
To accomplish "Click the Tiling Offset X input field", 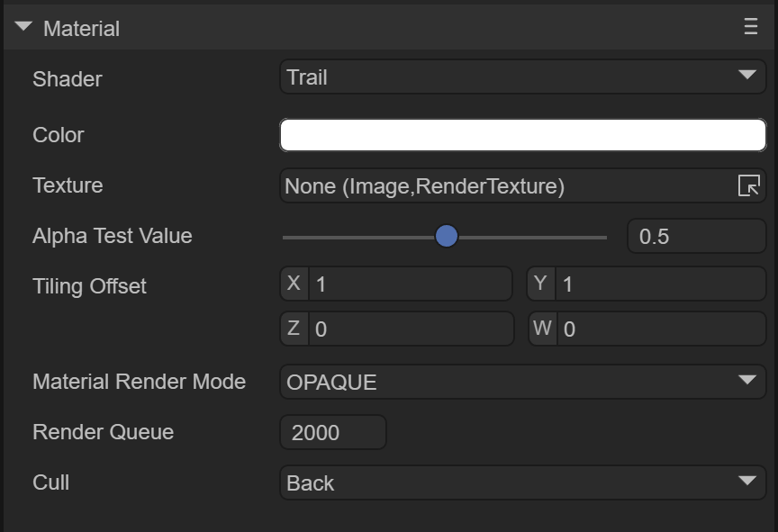I will (409, 284).
